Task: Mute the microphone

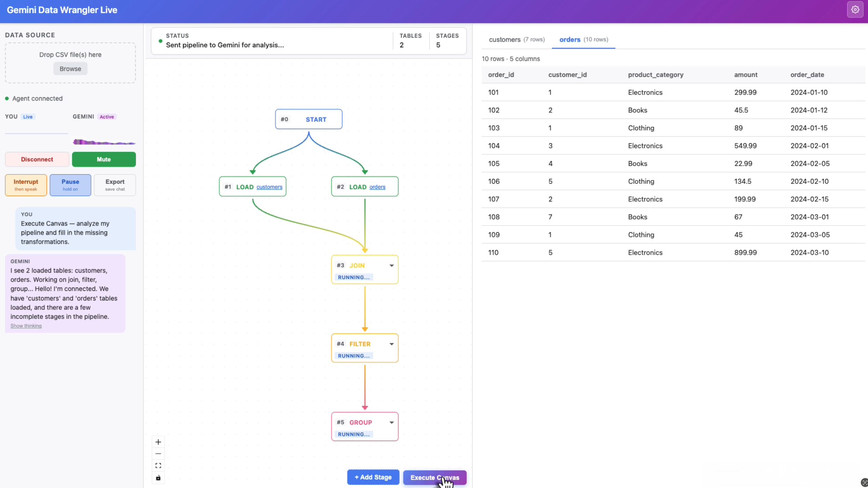Action: [104, 159]
